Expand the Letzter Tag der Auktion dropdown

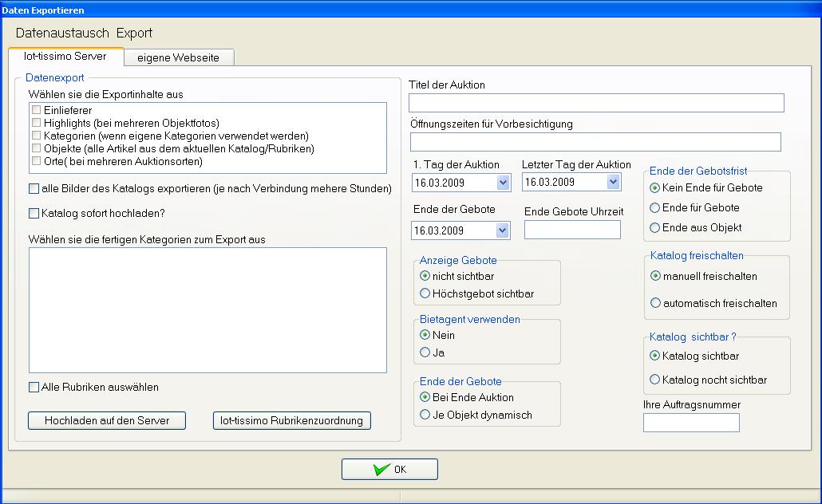(613, 182)
